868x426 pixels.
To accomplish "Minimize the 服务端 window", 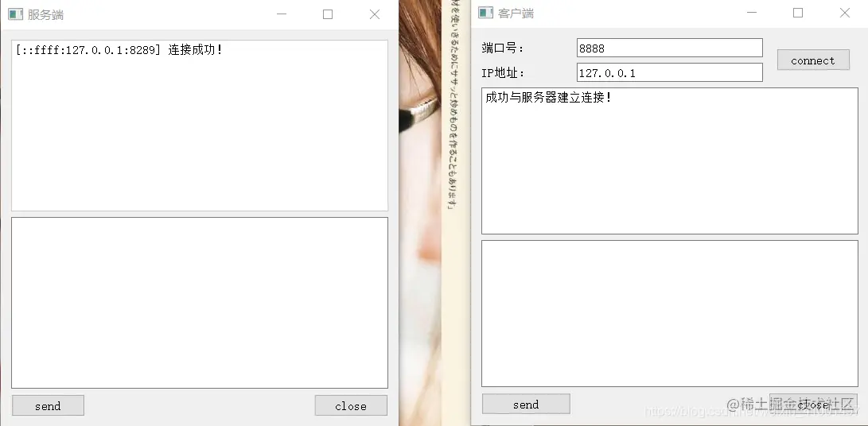I will coord(281,14).
